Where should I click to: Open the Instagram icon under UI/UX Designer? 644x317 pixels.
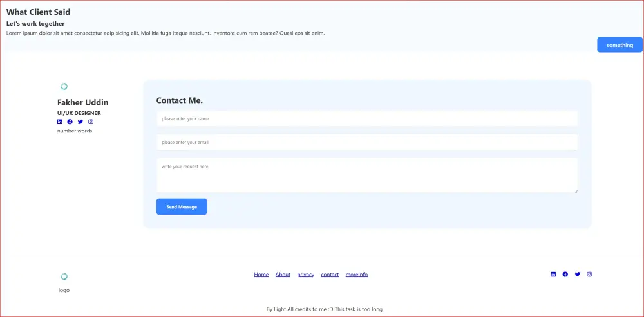click(91, 122)
